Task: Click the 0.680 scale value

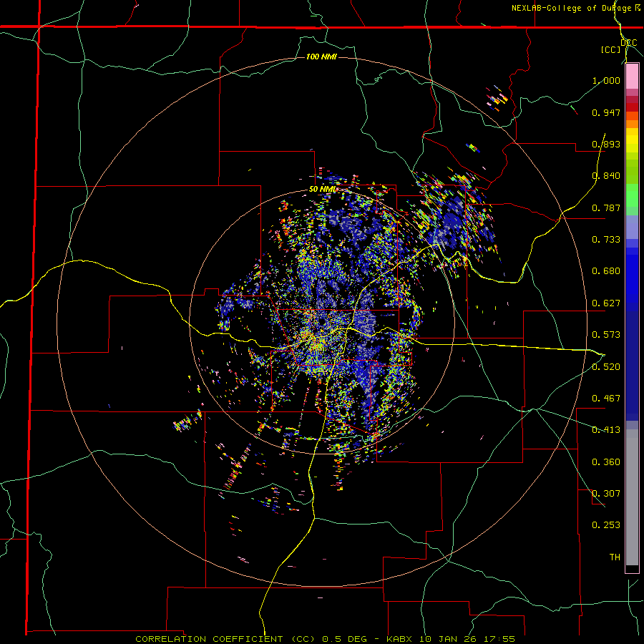Action: 606,271
